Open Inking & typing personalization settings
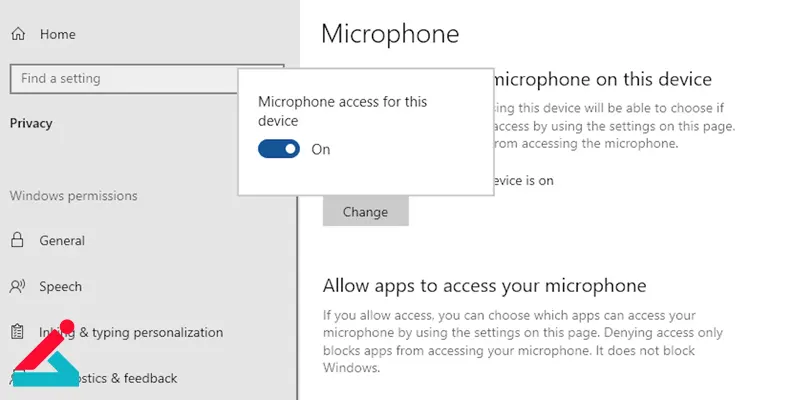Screen dimensions: 800x400 coord(131,333)
